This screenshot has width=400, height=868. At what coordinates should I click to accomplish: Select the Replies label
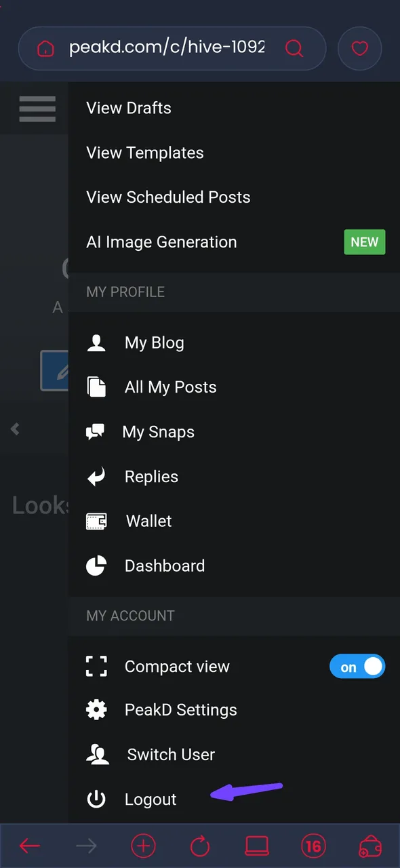(x=151, y=477)
